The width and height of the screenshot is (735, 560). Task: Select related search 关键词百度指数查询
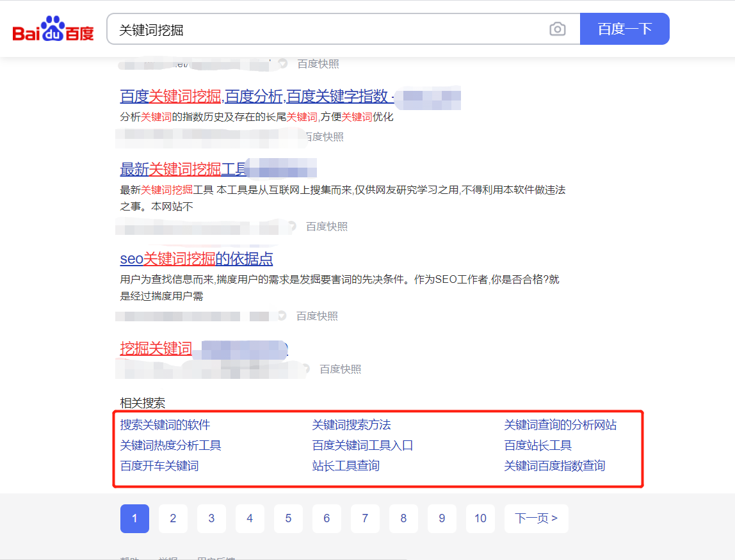[x=555, y=467]
